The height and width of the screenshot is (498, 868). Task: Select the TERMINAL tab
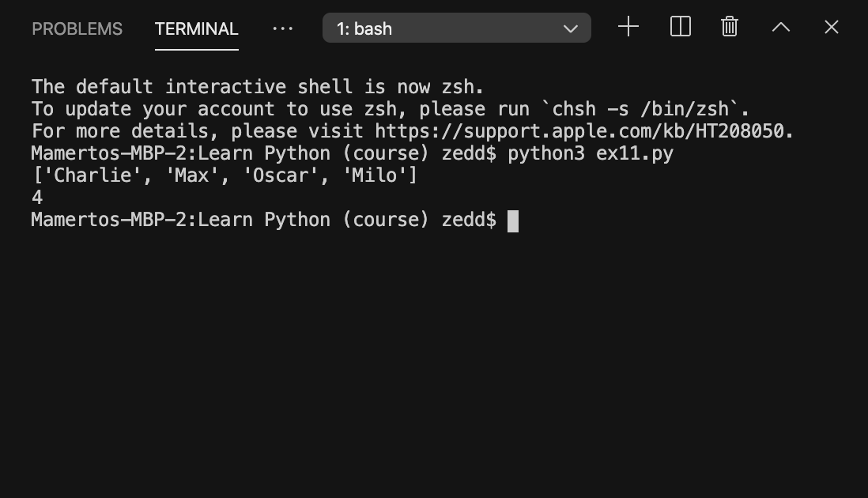195,28
